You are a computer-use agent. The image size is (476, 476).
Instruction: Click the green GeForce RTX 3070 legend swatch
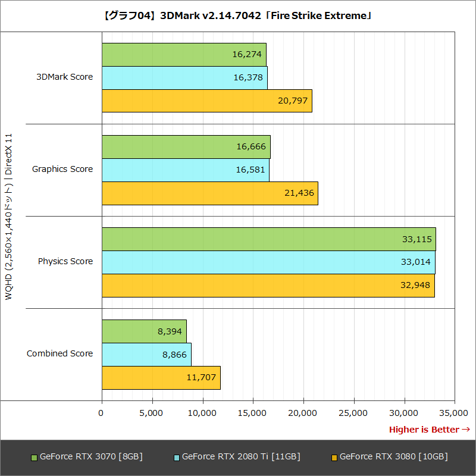coord(35,456)
